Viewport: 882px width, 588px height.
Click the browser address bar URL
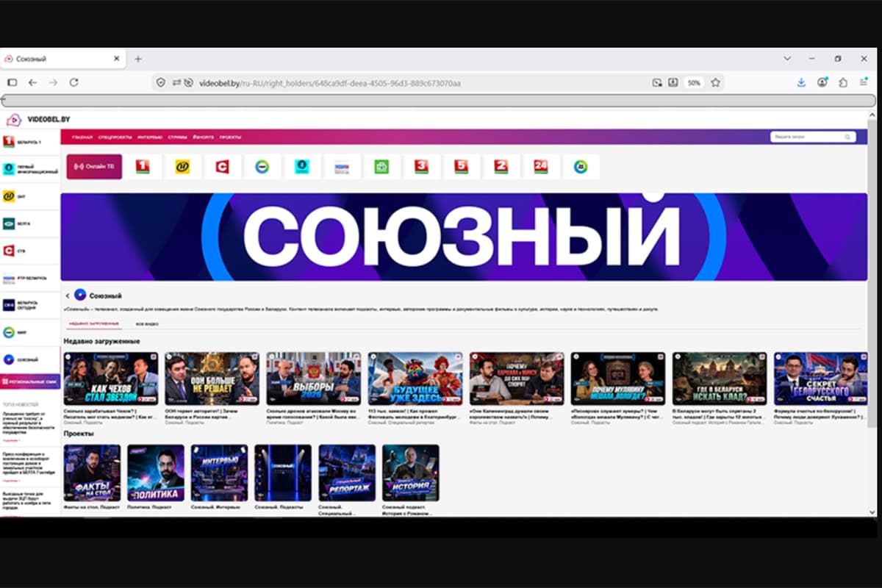pos(329,83)
